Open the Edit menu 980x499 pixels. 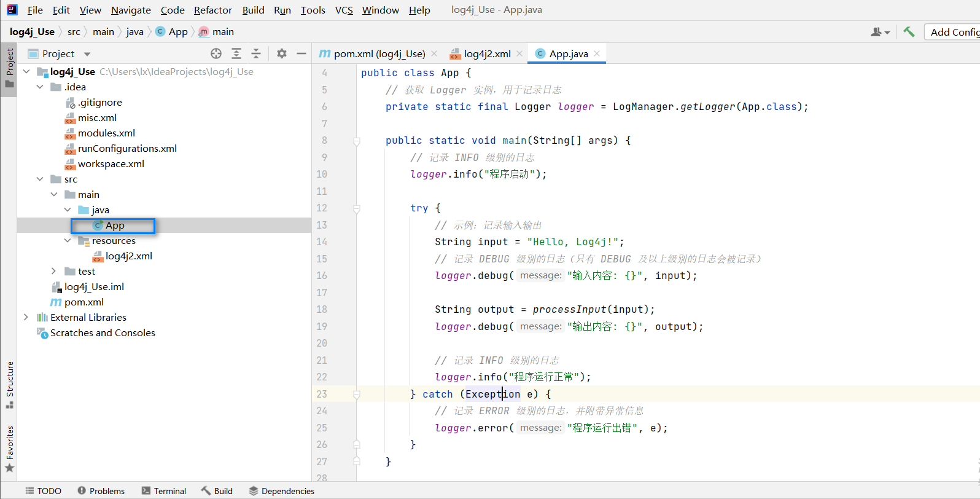[61, 10]
